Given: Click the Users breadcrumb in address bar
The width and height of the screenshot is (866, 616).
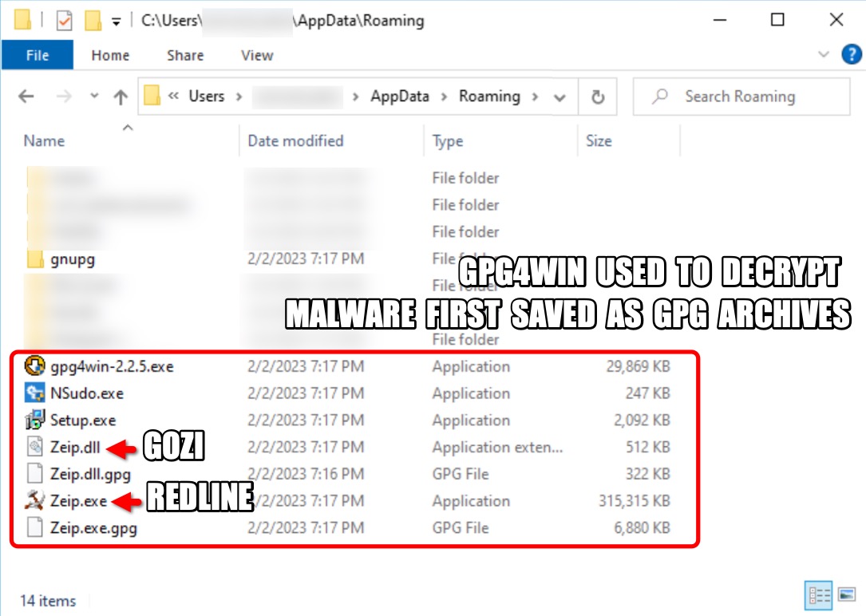Looking at the screenshot, I should point(207,97).
